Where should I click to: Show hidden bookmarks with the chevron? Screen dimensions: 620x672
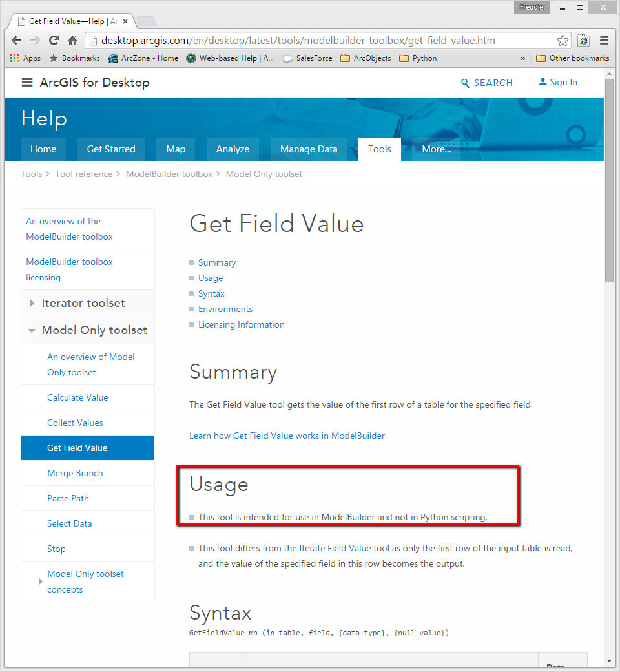522,58
